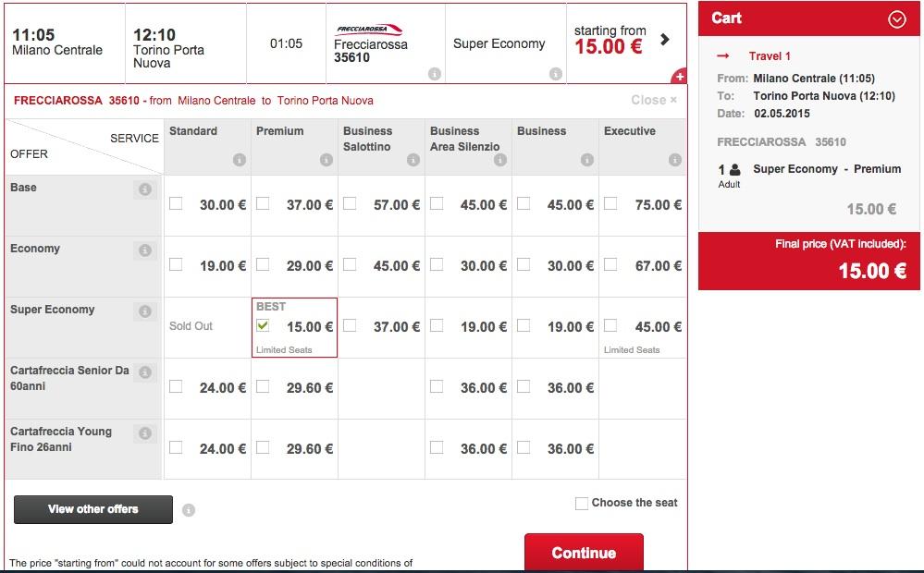Expand train row using right arrow

click(x=664, y=40)
